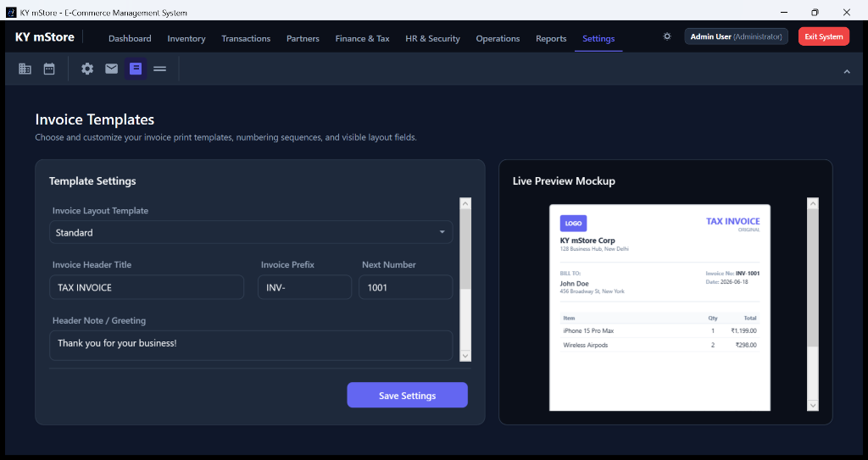Viewport: 868px width, 460px height.
Task: Open the calendar icon in toolbar
Action: coord(49,69)
